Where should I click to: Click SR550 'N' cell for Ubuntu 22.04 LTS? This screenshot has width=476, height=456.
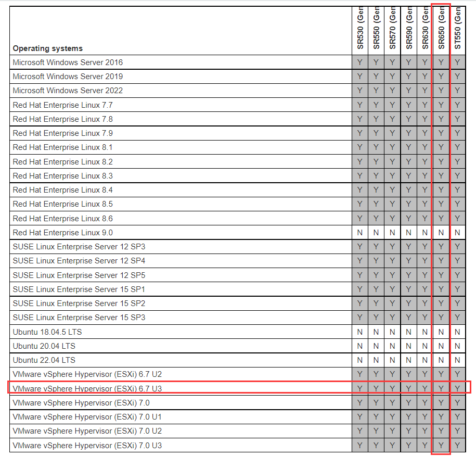pyautogui.click(x=376, y=360)
